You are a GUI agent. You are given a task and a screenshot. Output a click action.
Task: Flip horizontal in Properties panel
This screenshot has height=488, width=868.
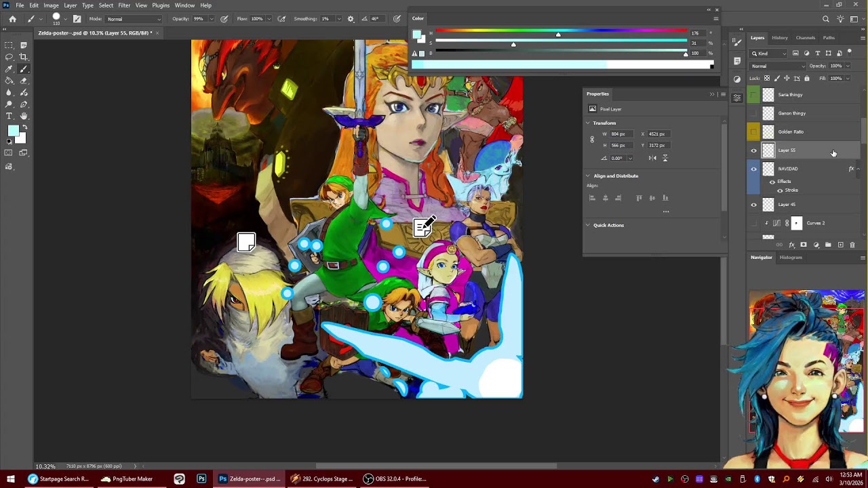(x=652, y=158)
